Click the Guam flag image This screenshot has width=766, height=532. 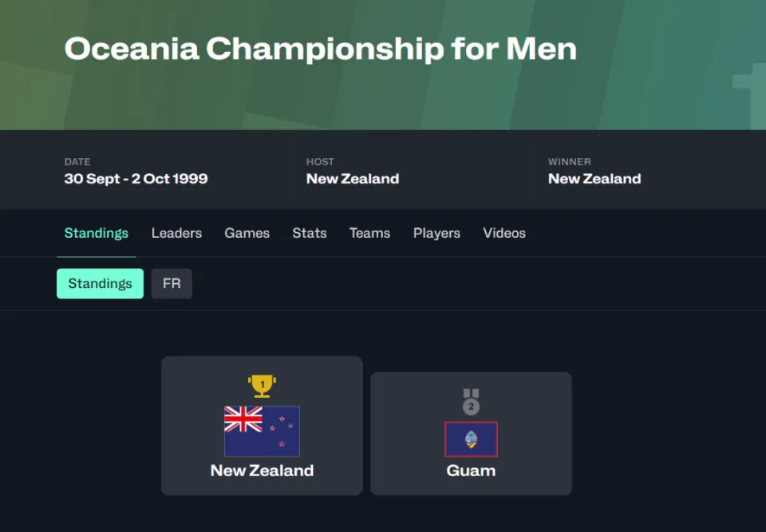(x=471, y=439)
